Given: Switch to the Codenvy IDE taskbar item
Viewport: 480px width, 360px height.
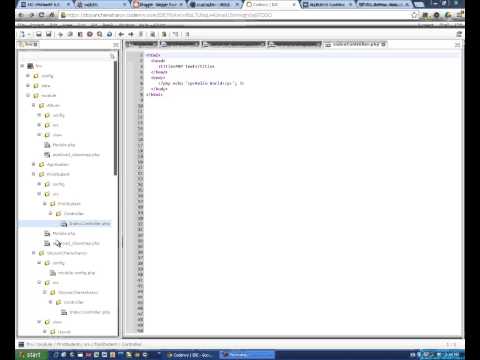Looking at the screenshot, I should 191,355.
